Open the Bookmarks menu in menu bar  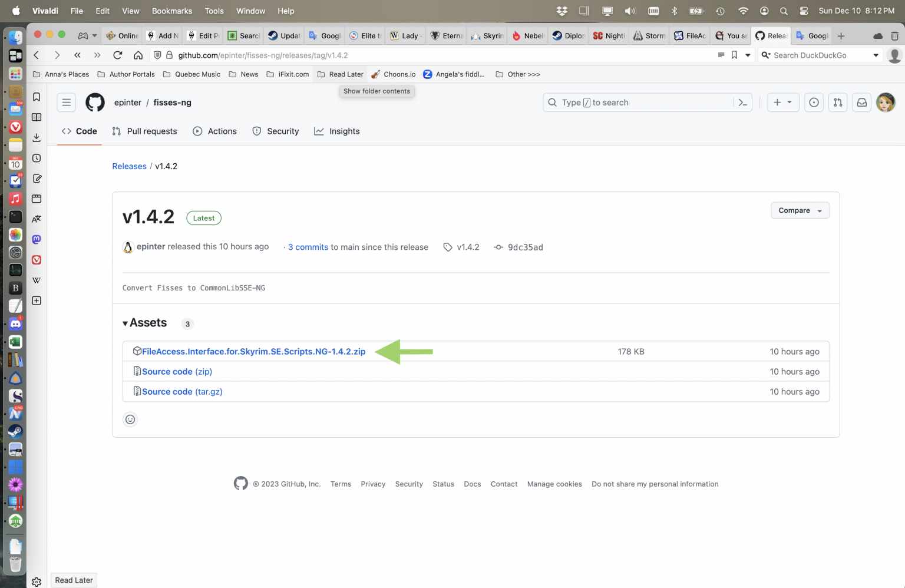(171, 11)
